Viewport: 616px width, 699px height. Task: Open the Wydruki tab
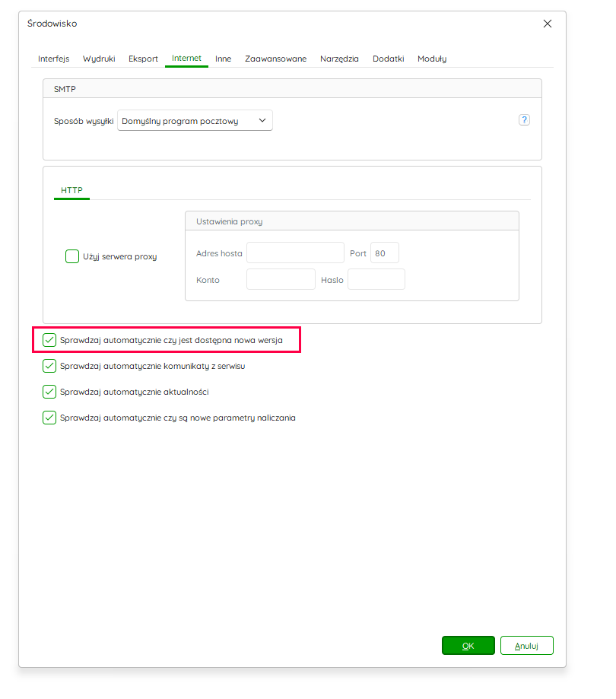pyautogui.click(x=99, y=59)
